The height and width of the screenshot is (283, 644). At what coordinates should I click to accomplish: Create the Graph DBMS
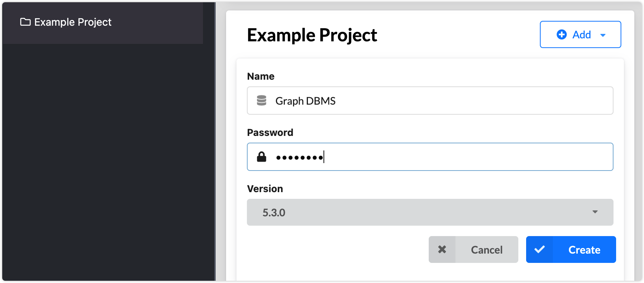pyautogui.click(x=584, y=250)
